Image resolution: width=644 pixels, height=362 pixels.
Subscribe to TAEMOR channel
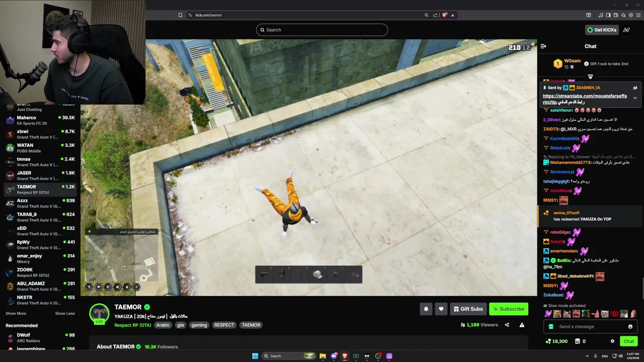[x=508, y=309]
